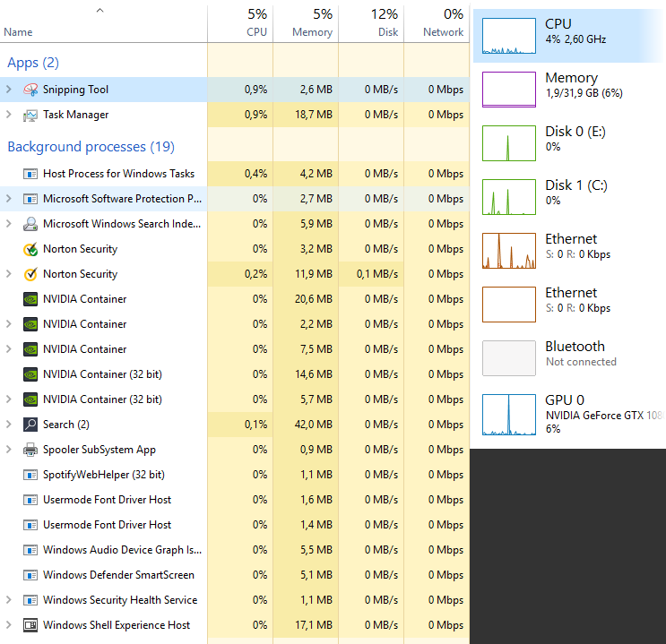Image resolution: width=666 pixels, height=644 pixels.
Task: Click the Task Manager app icon
Action: pyautogui.click(x=30, y=115)
